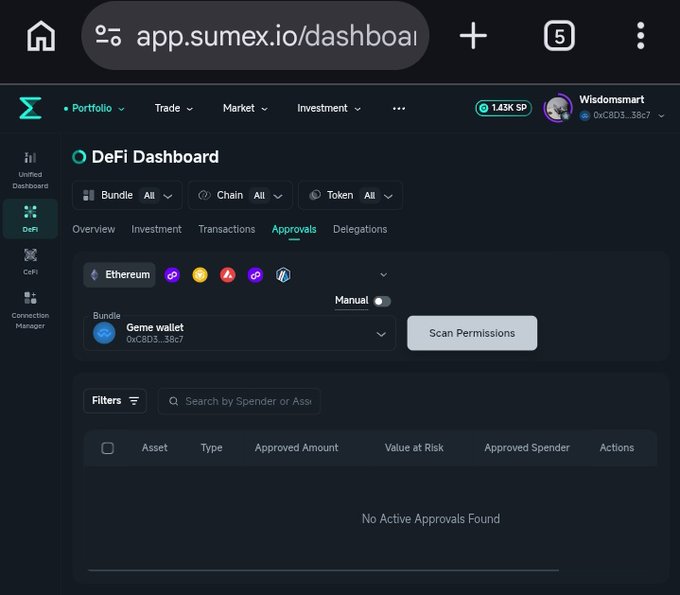Click the Sumex logo

[31, 108]
